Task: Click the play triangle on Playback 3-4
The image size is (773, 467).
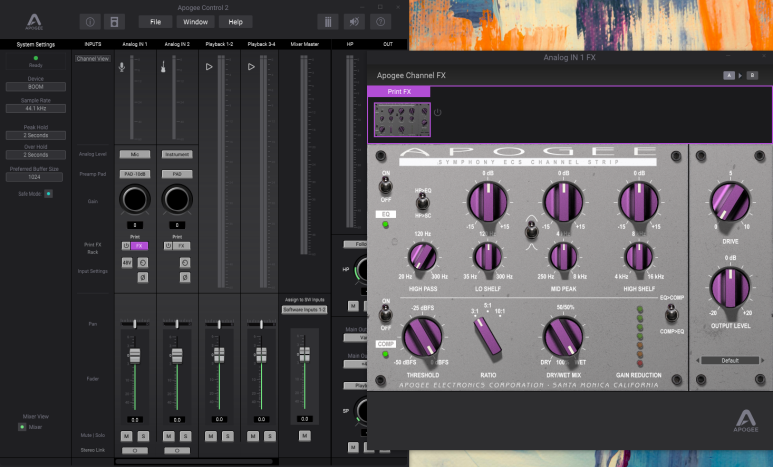Action: 251,67
